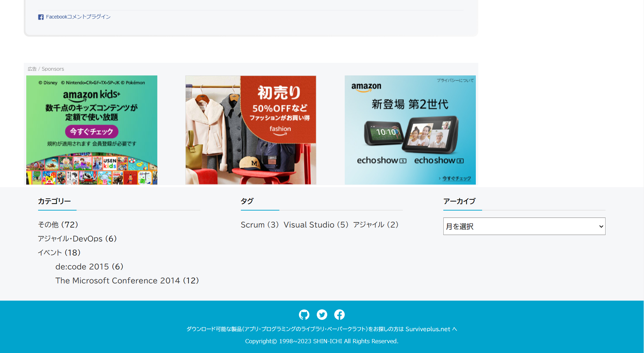Open the Amazon Kids+ ad banner
This screenshot has width=644, height=353.
click(92, 130)
